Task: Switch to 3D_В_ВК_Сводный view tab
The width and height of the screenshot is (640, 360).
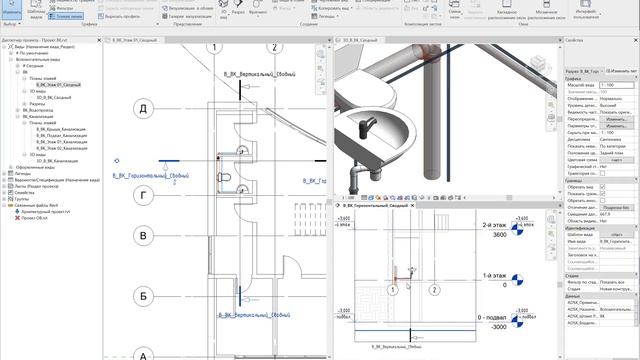Action: coord(360,40)
